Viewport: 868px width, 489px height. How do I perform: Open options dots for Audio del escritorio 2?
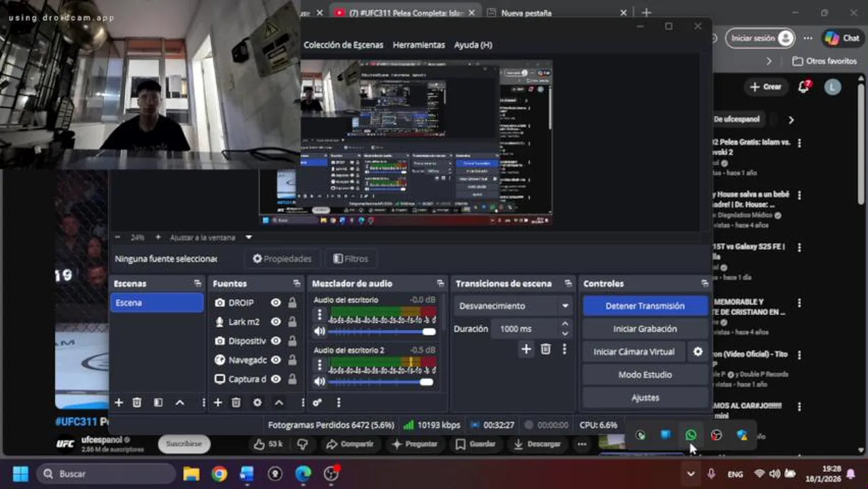[320, 365]
